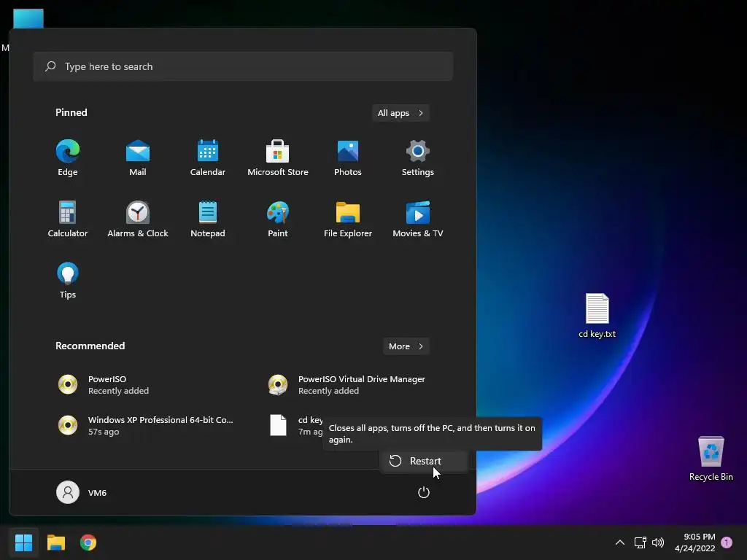Click the volume speaker tray icon
Viewport: 747px width, 560px height.
tap(658, 542)
